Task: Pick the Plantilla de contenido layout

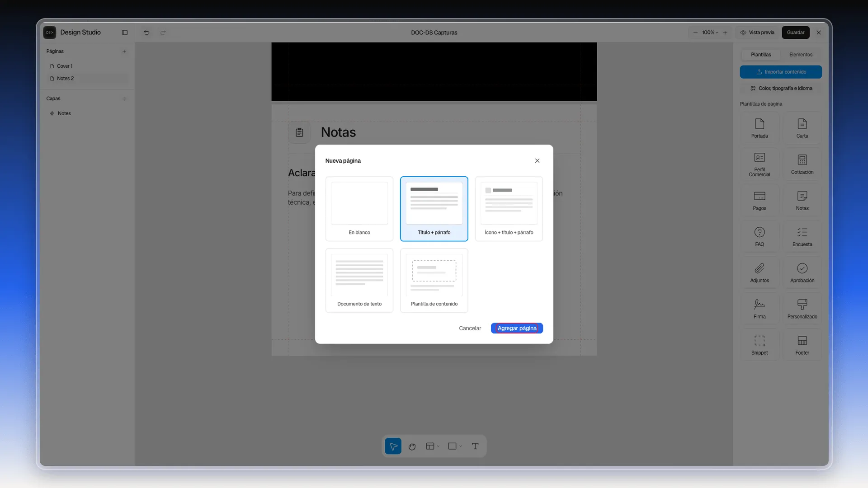Action: (434, 281)
